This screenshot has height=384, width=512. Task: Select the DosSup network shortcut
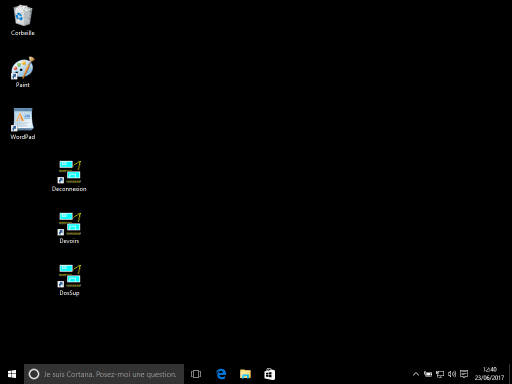tap(69, 280)
